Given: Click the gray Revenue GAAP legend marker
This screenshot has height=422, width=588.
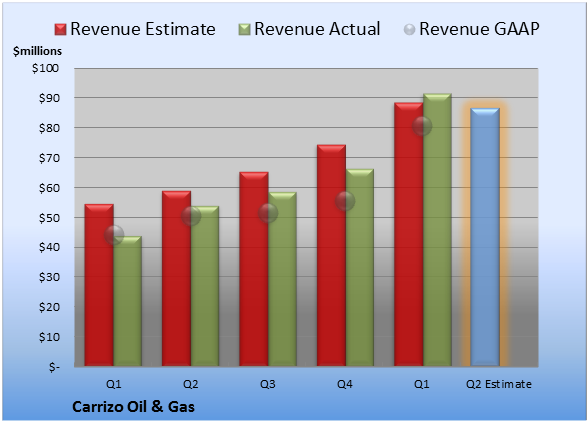Looking at the screenshot, I should (x=410, y=30).
